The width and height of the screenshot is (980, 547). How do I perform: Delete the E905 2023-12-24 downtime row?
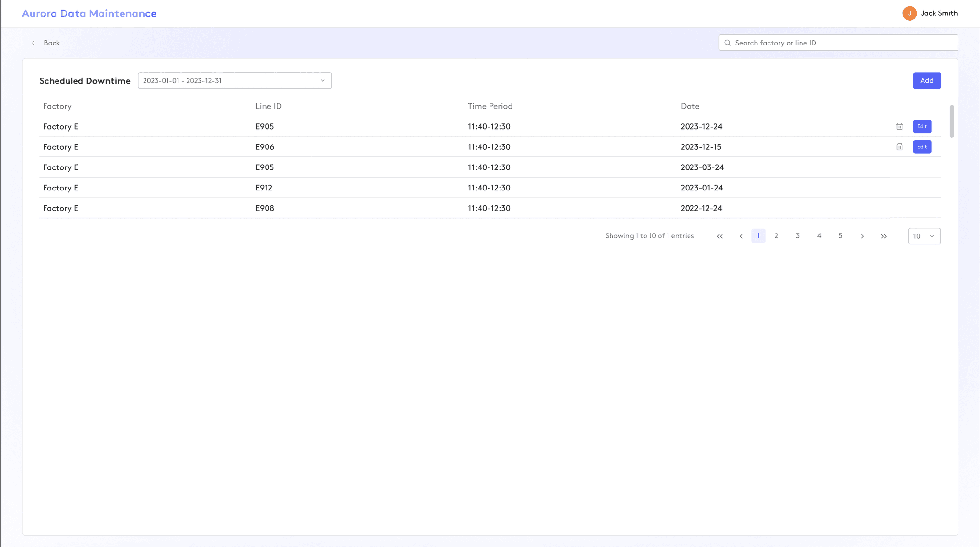click(x=900, y=126)
